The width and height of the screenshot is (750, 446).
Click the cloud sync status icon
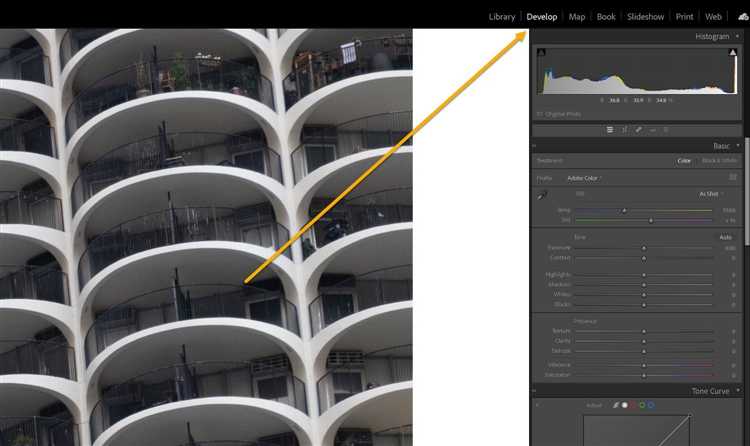click(743, 17)
